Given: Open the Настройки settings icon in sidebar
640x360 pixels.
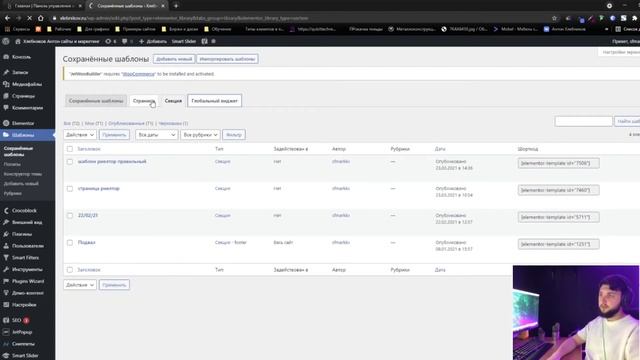Looking at the screenshot, I should [x=6, y=305].
